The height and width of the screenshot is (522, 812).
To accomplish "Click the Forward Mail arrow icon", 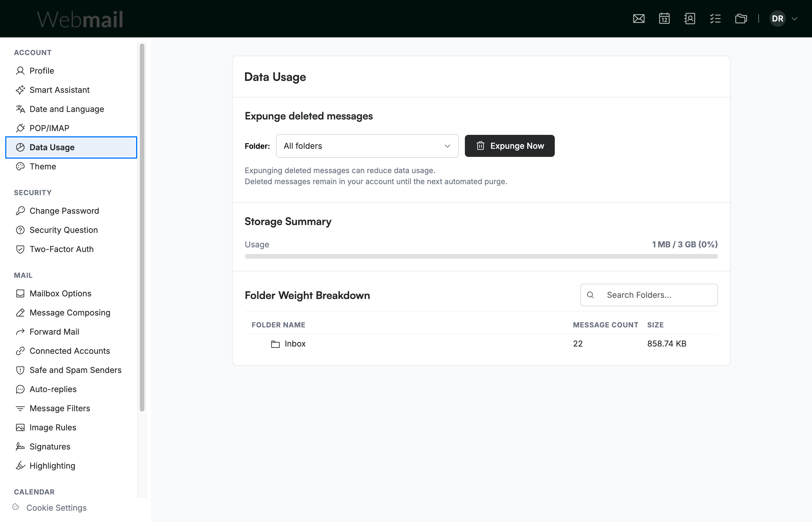I will pyautogui.click(x=20, y=331).
